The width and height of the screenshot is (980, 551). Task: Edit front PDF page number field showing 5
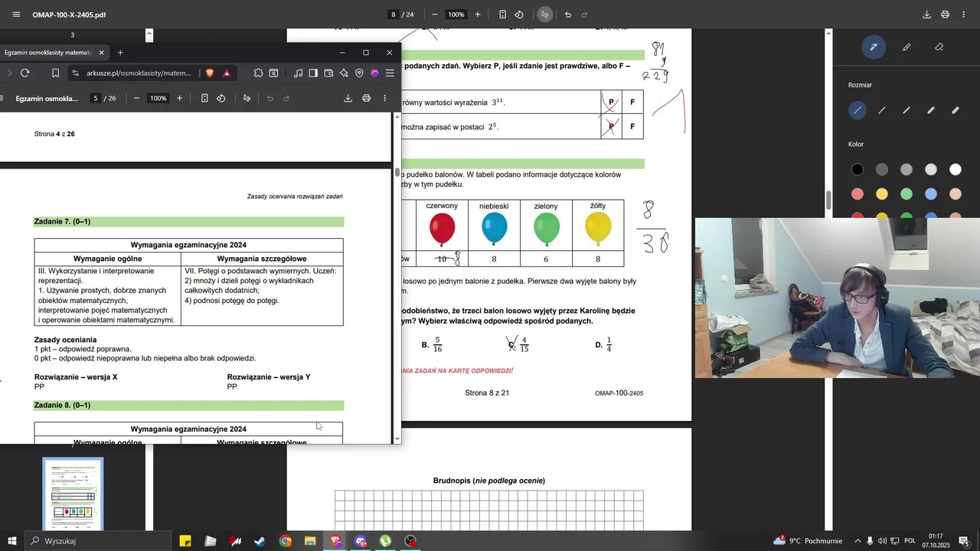click(96, 98)
